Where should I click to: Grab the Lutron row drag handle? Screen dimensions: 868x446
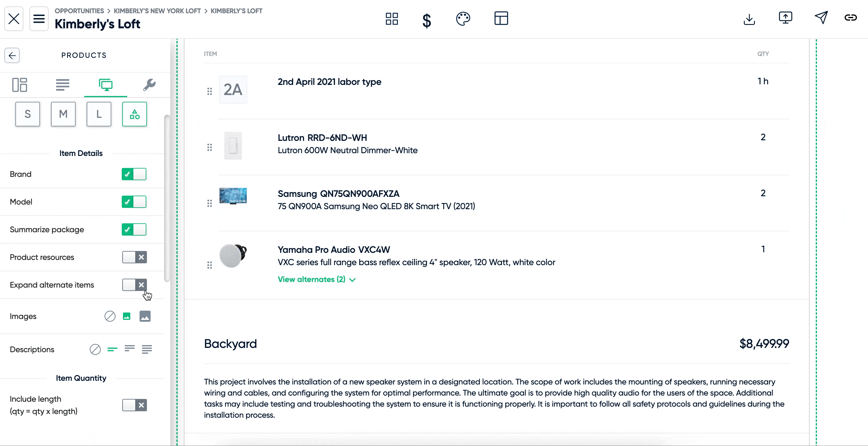click(x=210, y=147)
